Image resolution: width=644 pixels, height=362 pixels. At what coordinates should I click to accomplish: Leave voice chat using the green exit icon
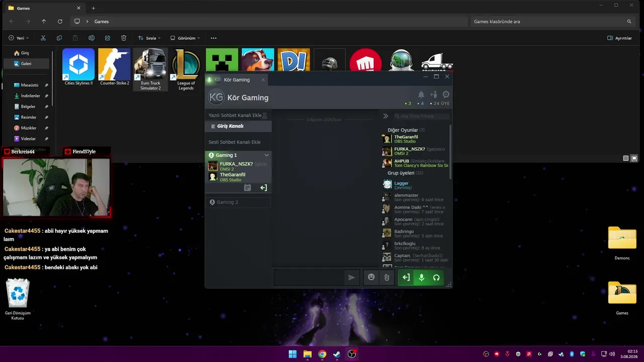(x=406, y=277)
